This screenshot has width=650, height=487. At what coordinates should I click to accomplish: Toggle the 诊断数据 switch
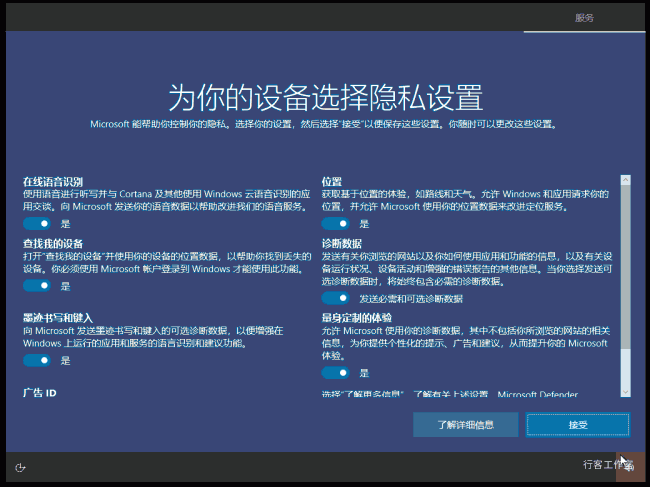point(335,298)
